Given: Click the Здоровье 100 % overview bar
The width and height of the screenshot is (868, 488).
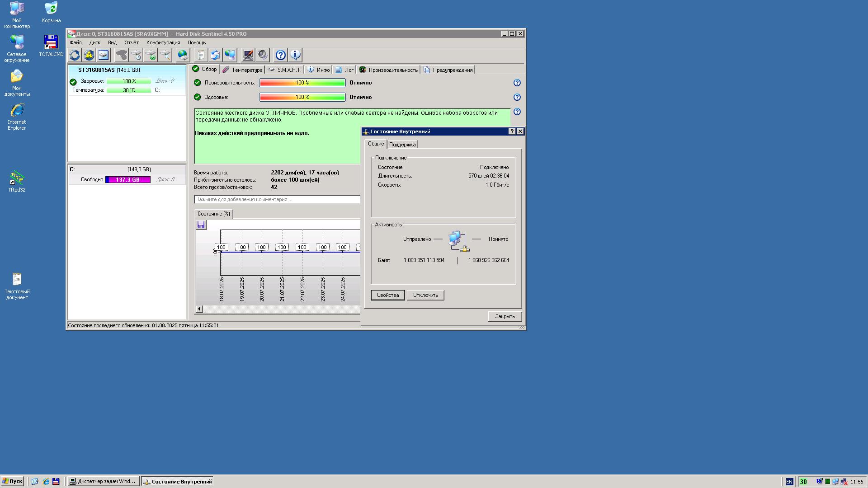Looking at the screenshot, I should [x=302, y=97].
